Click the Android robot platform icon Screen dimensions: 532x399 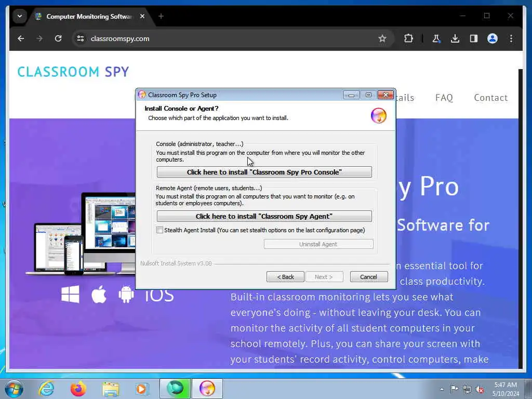pos(126,294)
